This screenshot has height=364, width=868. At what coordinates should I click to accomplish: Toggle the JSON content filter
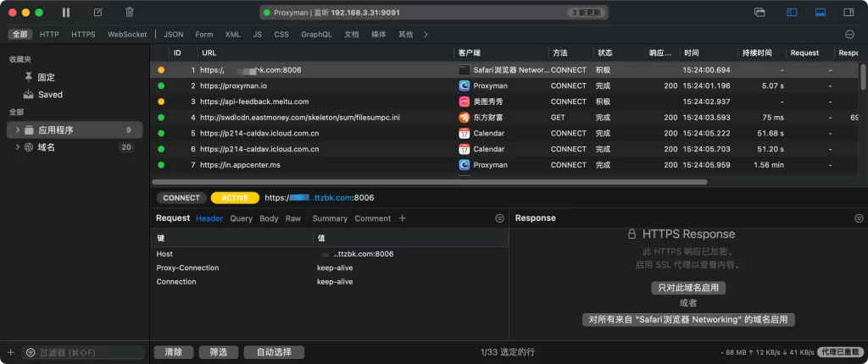[x=173, y=35]
